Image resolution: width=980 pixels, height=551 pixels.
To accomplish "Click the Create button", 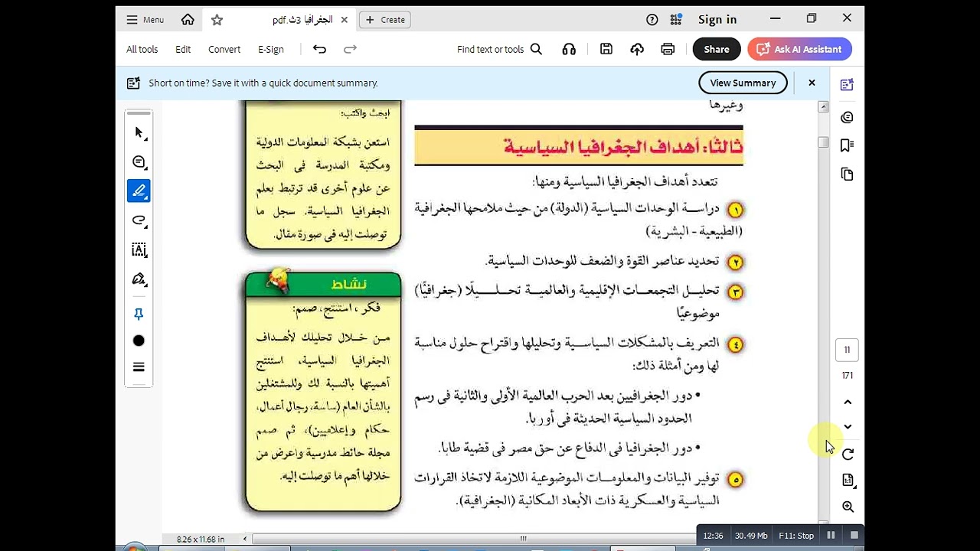I will [x=385, y=20].
